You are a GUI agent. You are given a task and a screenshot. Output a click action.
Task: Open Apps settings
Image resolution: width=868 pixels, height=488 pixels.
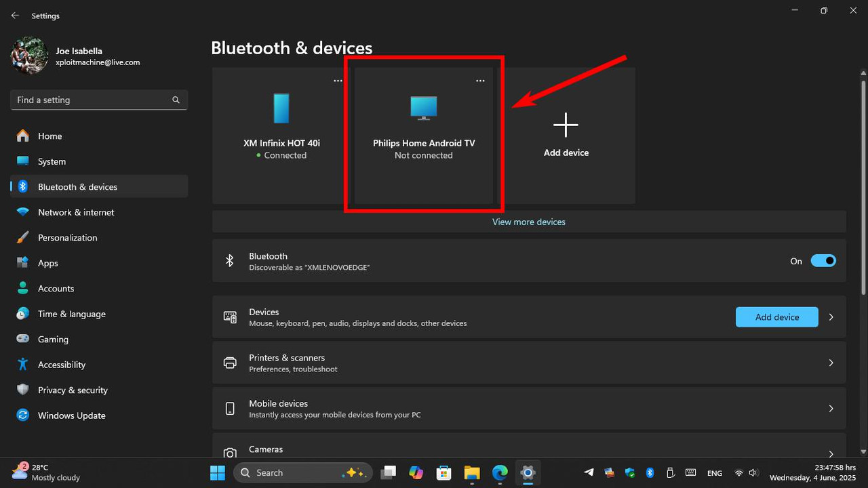(99, 263)
